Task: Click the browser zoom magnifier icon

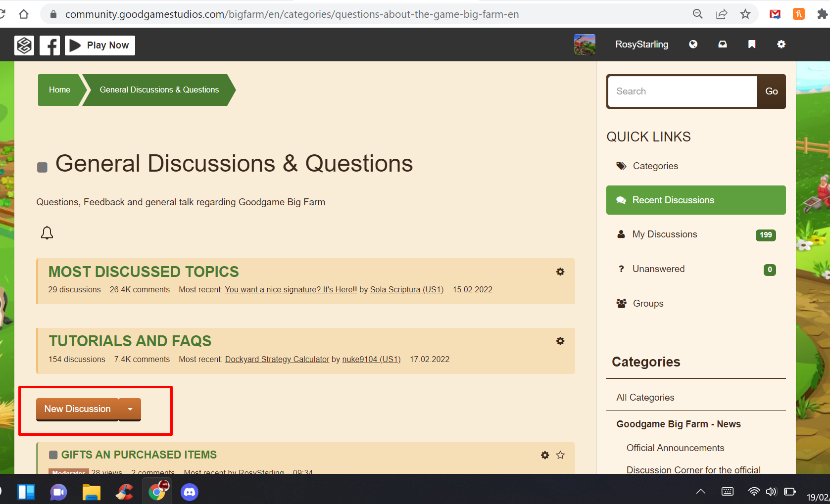Action: (698, 14)
